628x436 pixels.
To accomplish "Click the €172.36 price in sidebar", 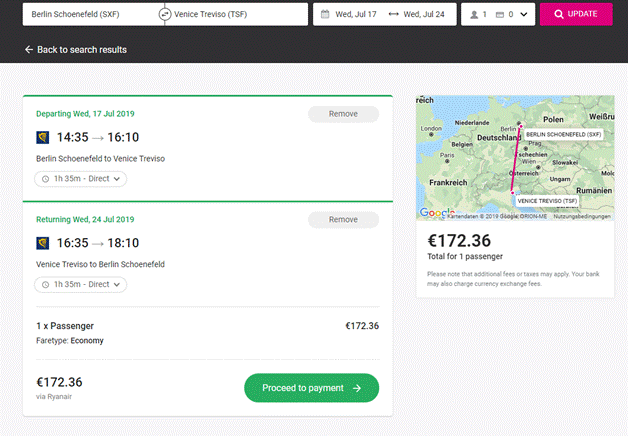I will pyautogui.click(x=459, y=241).
